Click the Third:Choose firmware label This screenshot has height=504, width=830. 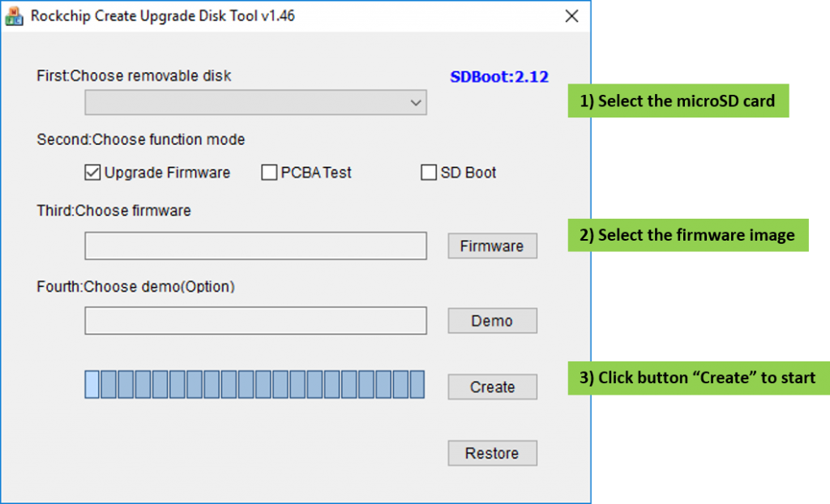pos(113,211)
